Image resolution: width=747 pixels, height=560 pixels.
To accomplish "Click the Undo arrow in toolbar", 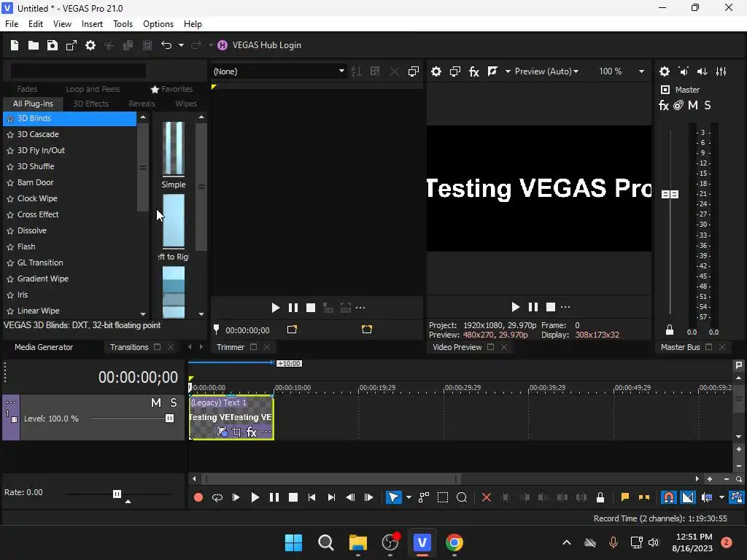I will pyautogui.click(x=166, y=45).
